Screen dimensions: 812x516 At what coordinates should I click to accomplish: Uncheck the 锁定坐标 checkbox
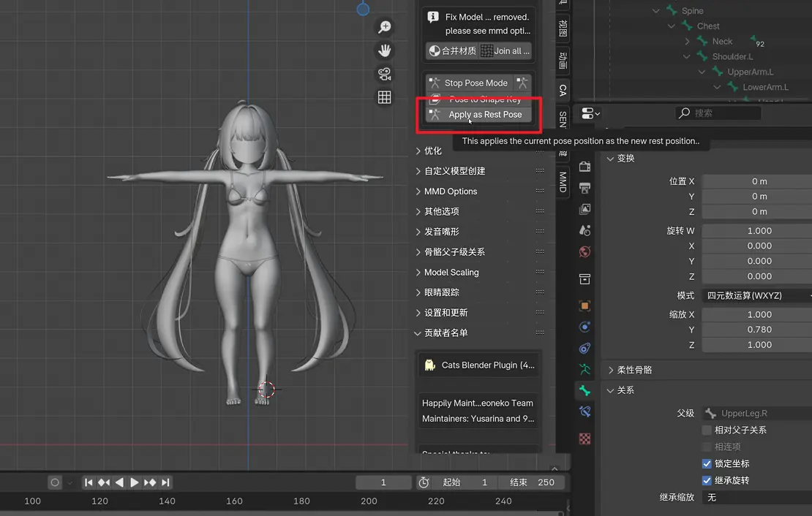[707, 463]
